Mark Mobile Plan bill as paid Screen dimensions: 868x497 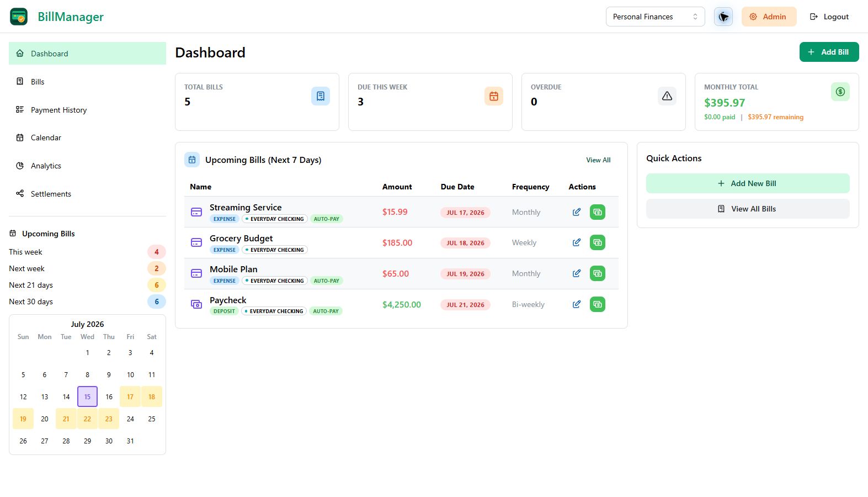tap(598, 273)
